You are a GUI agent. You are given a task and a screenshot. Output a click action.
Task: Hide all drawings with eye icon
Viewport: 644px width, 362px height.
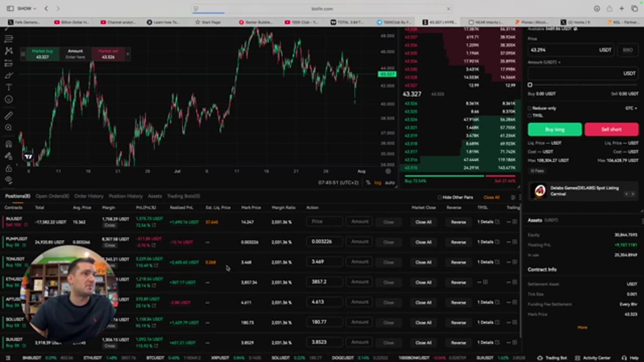coord(9,180)
